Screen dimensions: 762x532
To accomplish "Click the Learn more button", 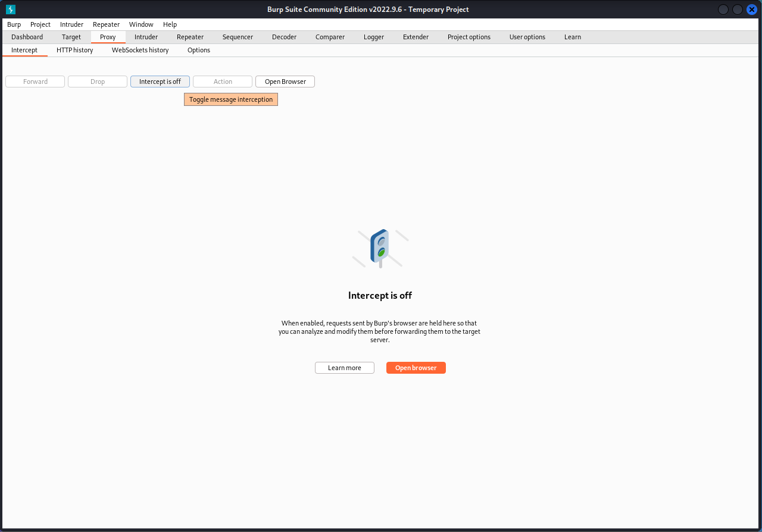I will pyautogui.click(x=345, y=368).
